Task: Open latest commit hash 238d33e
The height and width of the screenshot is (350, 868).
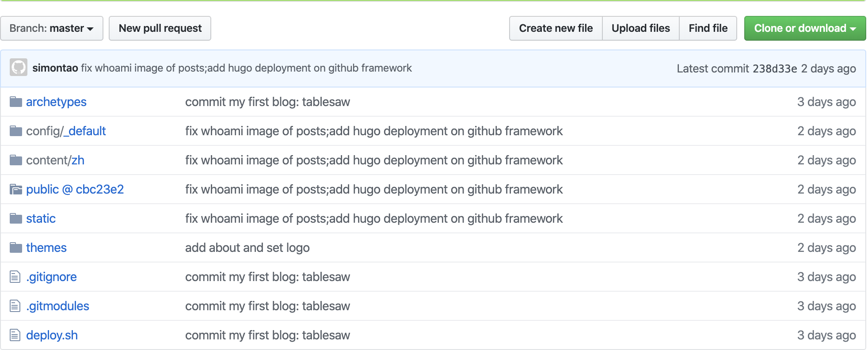Action: [774, 68]
